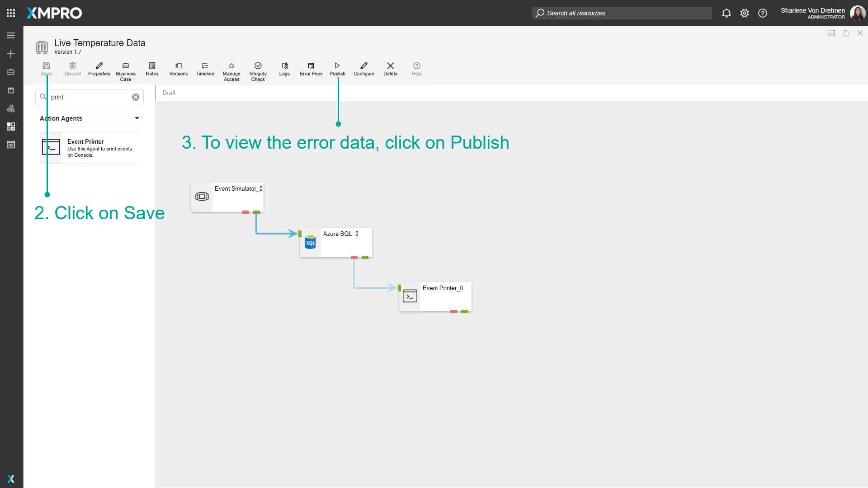Save the Live Temperature Data stream
Viewport: 868px width, 488px height.
pyautogui.click(x=46, y=69)
